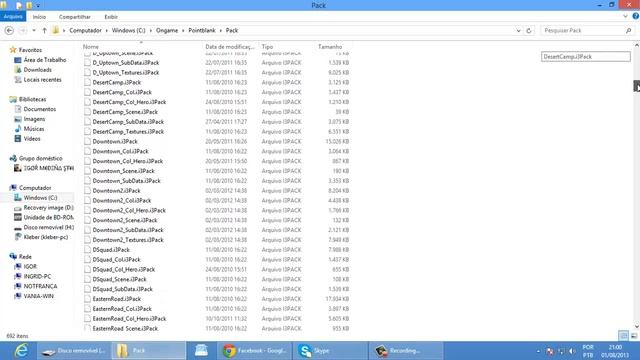Click the volume speaker tray icon
The width and height of the screenshot is (640, 360).
(x=572, y=351)
